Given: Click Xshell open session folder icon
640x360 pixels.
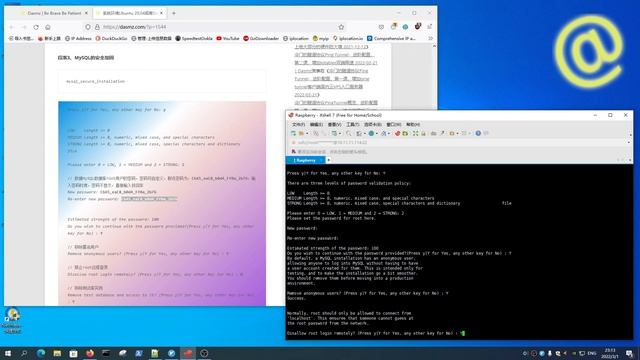Looking at the screenshot, I should 301,133.
